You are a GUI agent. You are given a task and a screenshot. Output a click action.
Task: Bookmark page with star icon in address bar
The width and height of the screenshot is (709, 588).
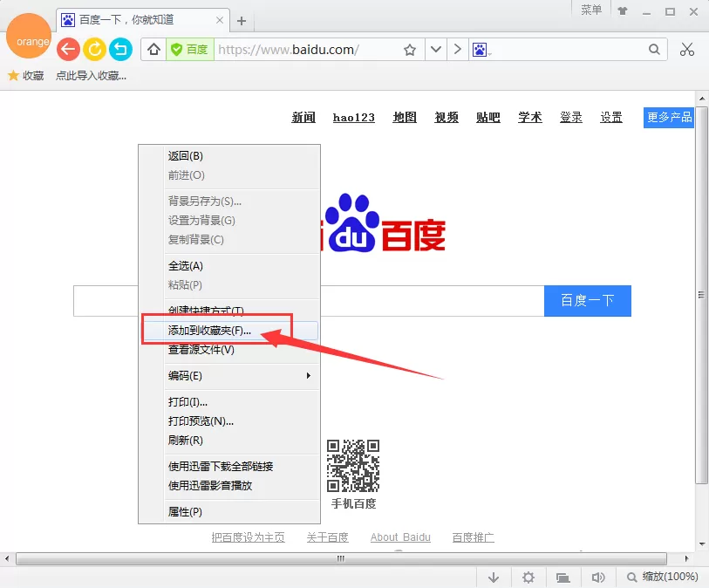pyautogui.click(x=410, y=50)
